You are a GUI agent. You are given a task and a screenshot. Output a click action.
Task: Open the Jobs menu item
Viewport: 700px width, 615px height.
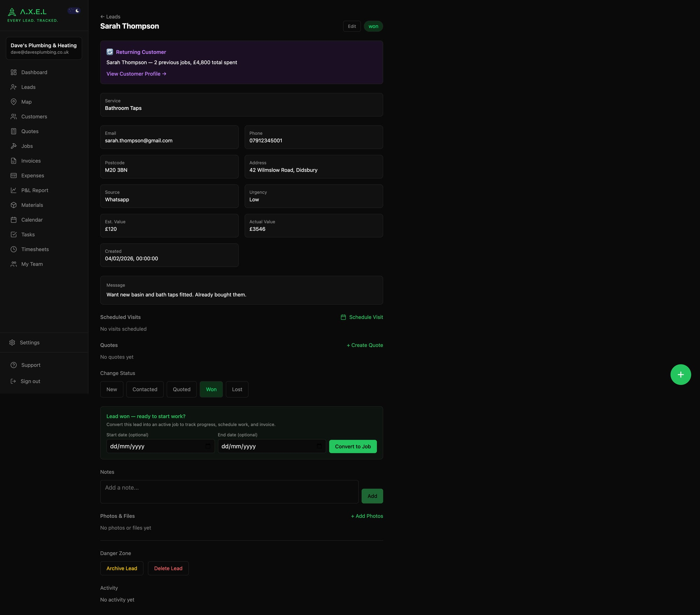27,146
